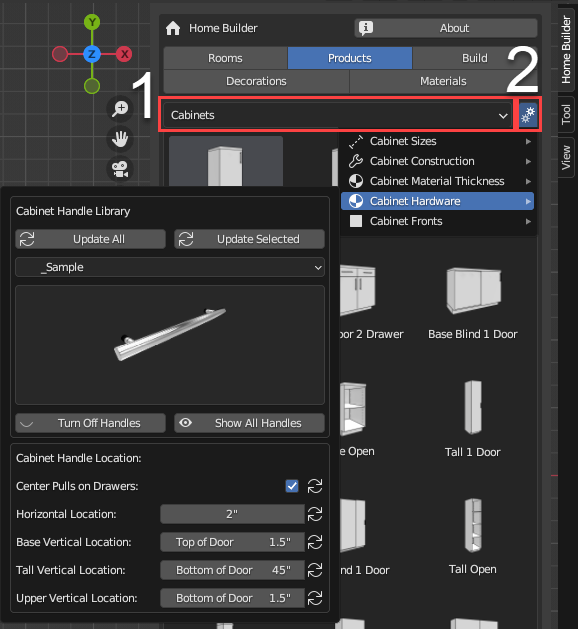The image size is (578, 629).
Task: Show All Handles with eye button
Action: click(x=249, y=423)
